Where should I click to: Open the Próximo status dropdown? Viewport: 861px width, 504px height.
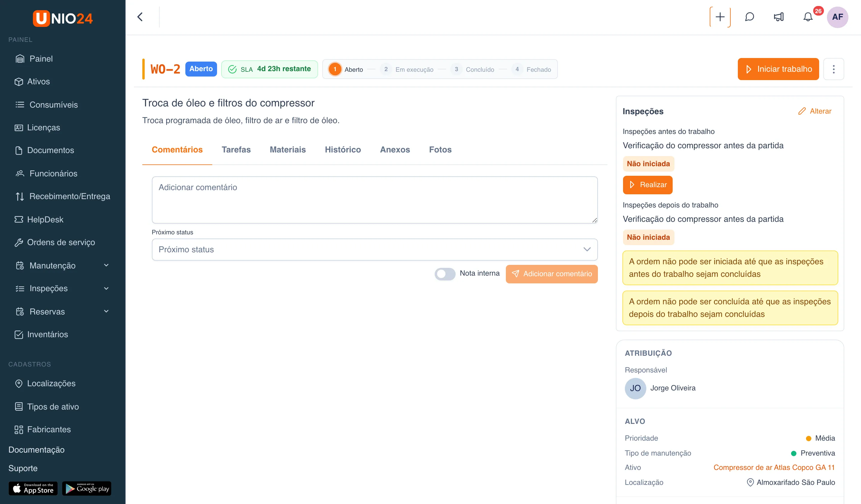[x=375, y=250]
